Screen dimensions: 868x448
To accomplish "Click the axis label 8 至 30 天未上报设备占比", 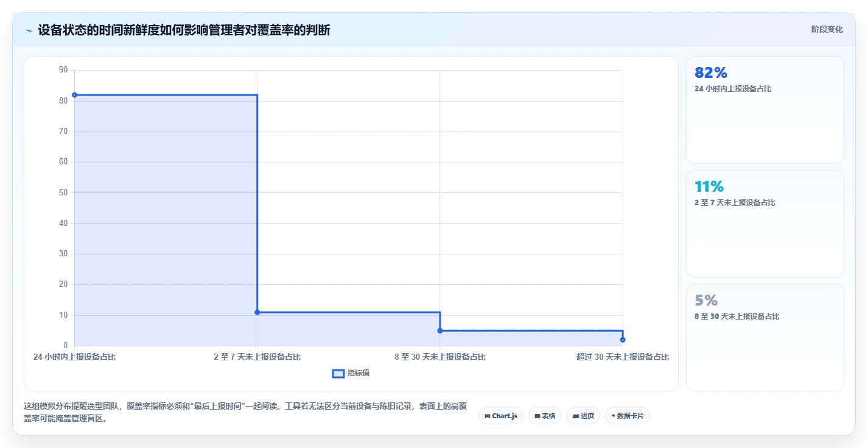I will 440,357.
